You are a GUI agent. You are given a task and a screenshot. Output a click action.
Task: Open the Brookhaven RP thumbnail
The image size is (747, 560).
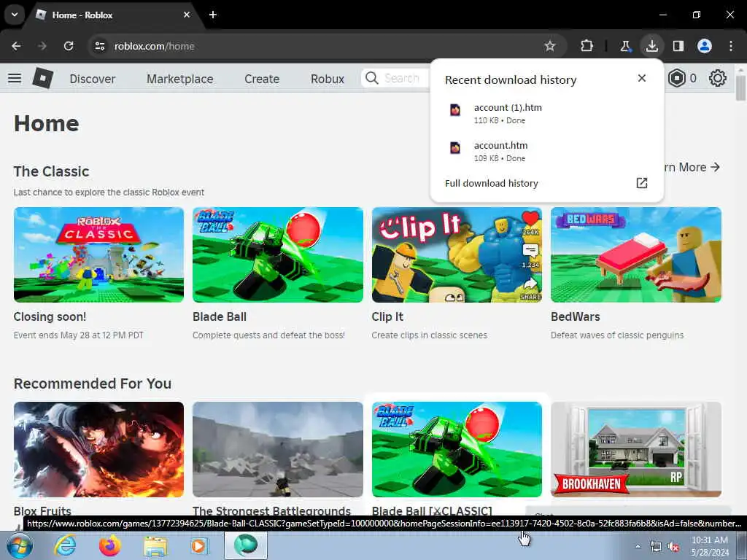click(x=636, y=449)
